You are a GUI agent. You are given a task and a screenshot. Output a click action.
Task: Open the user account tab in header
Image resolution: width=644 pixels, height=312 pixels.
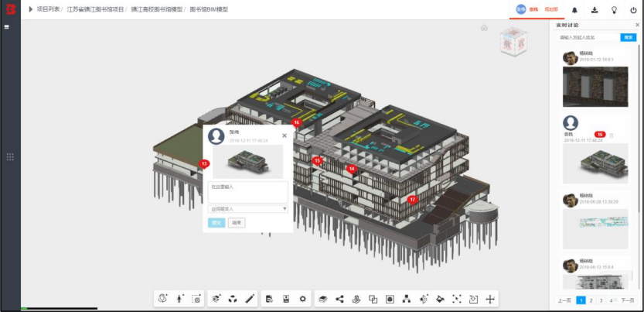[x=537, y=10]
